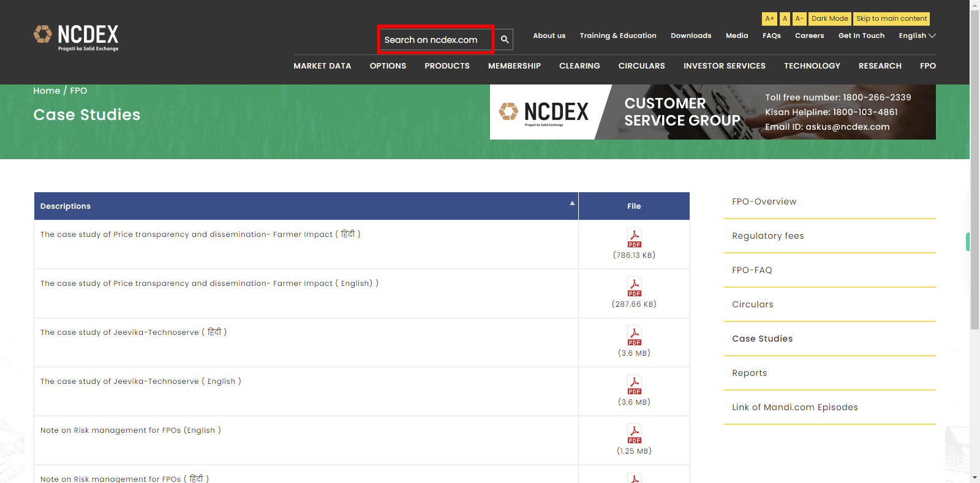Click the (287.66 KB) file size text

[634, 304]
